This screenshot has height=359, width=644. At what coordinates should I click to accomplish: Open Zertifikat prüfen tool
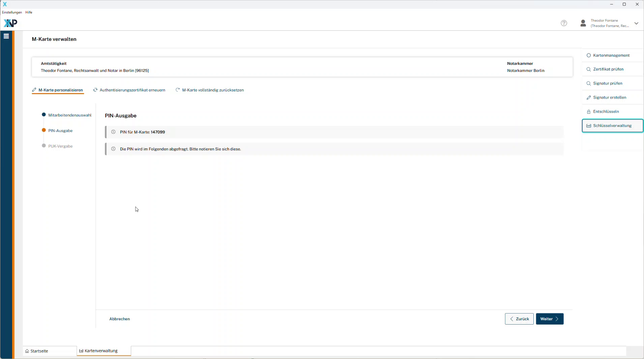608,69
